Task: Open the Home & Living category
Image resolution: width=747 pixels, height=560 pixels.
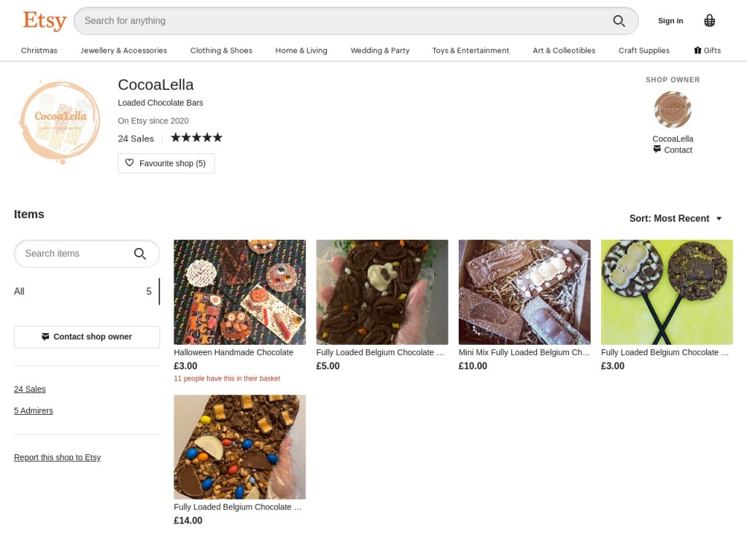Action: pyautogui.click(x=301, y=50)
